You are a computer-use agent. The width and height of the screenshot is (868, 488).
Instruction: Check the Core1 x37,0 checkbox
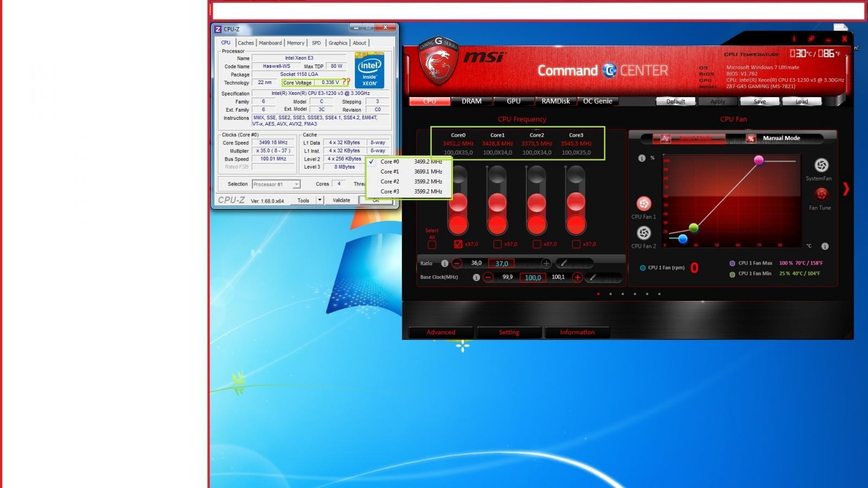pos(497,245)
